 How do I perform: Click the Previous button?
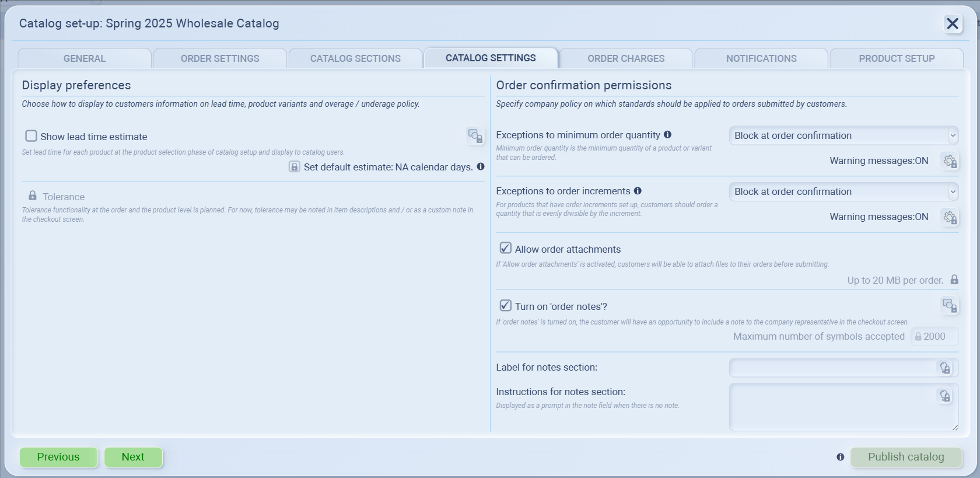click(x=58, y=457)
